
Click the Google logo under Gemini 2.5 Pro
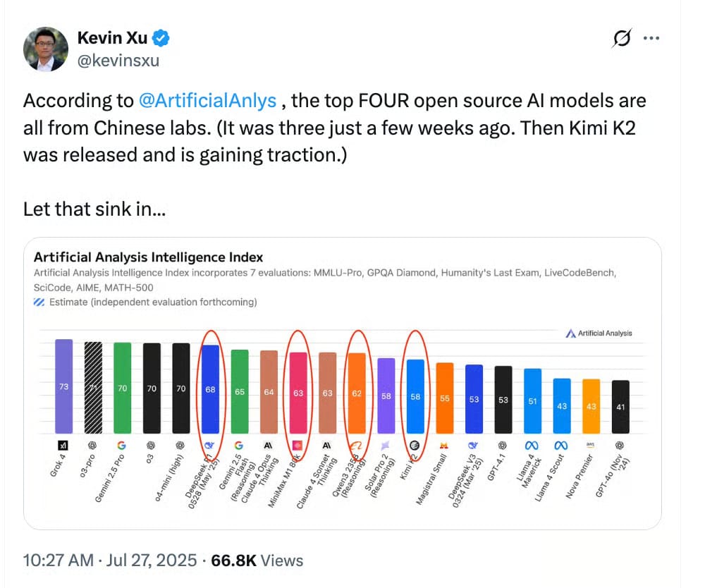(x=121, y=446)
